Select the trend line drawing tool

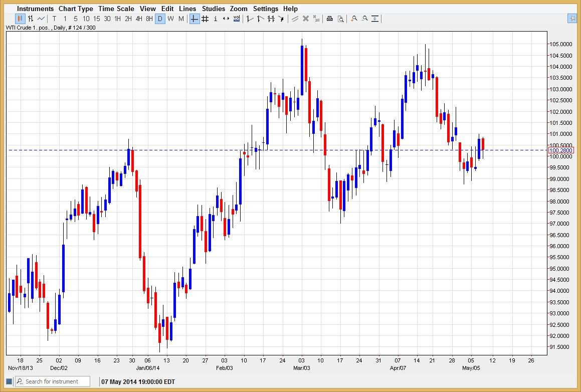click(x=249, y=19)
